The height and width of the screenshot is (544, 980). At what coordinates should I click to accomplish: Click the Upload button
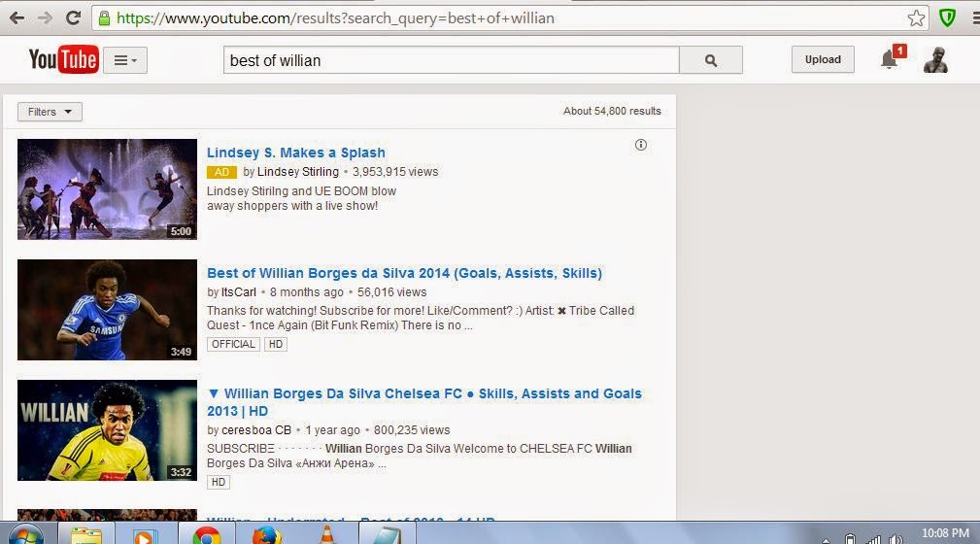[x=823, y=59]
